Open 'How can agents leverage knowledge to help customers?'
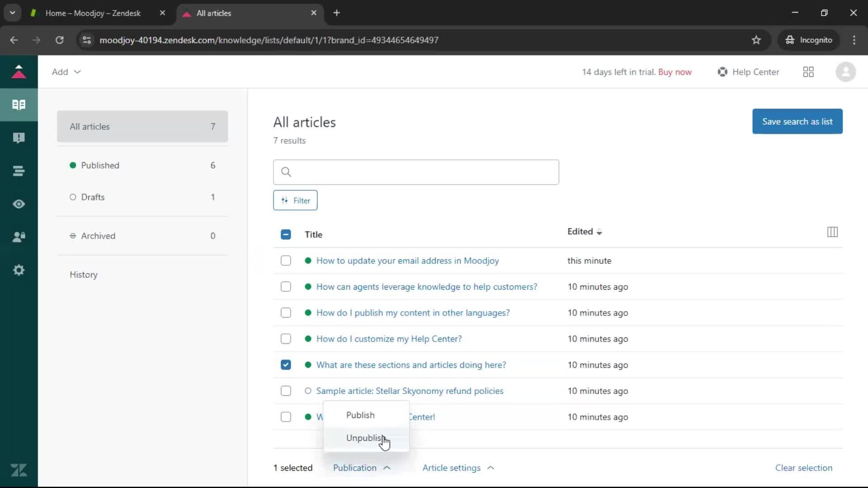Screen dimensions: 868x488 point(426,286)
